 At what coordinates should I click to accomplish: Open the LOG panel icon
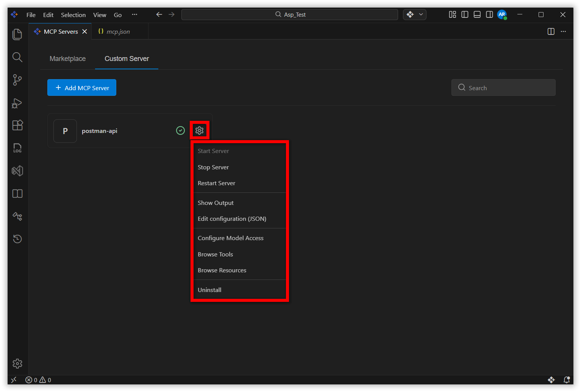tap(17, 148)
